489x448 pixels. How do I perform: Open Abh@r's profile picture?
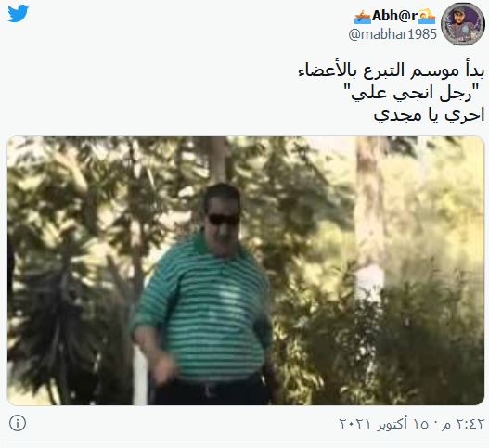pyautogui.click(x=463, y=24)
